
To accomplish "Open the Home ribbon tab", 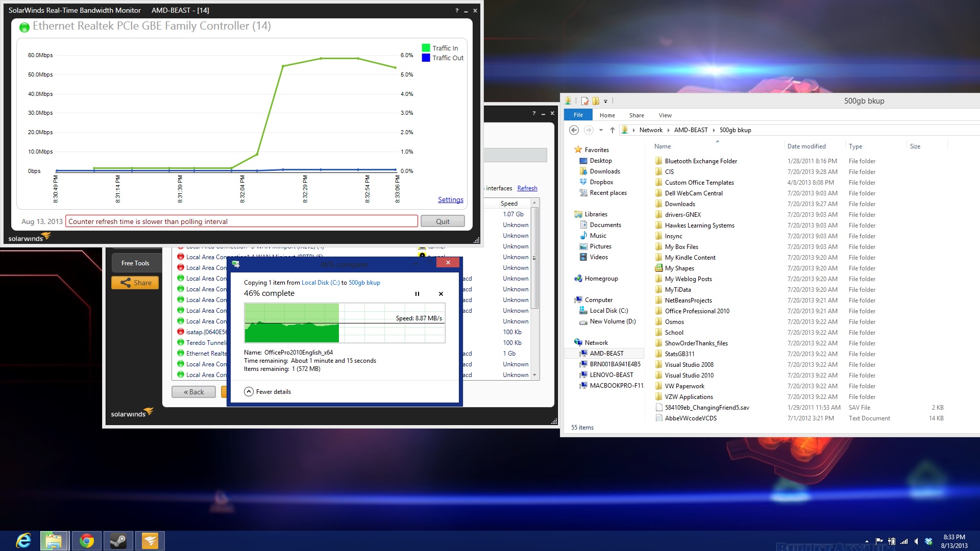I will tap(607, 115).
